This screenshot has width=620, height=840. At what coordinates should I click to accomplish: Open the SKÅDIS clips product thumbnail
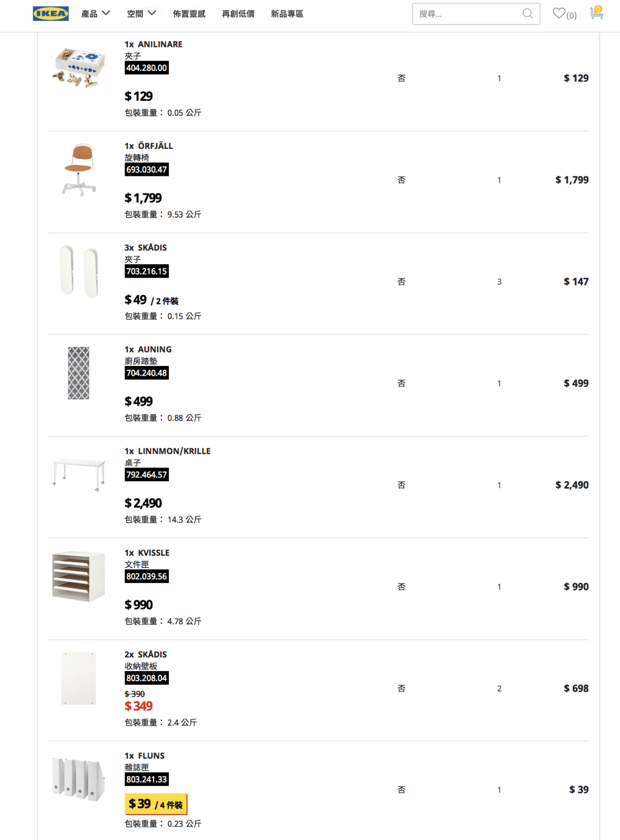pyautogui.click(x=79, y=271)
